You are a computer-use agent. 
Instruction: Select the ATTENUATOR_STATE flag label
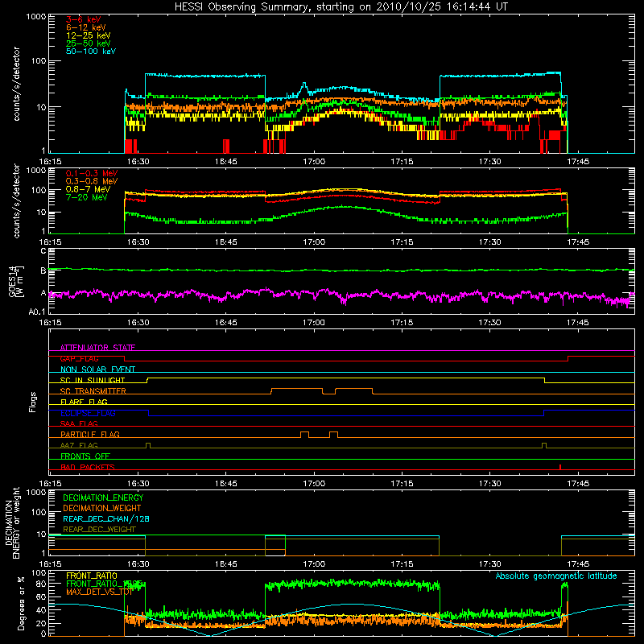pos(97,348)
